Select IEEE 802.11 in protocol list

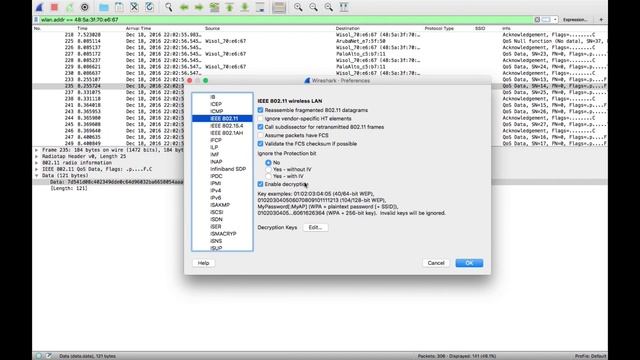pos(222,118)
